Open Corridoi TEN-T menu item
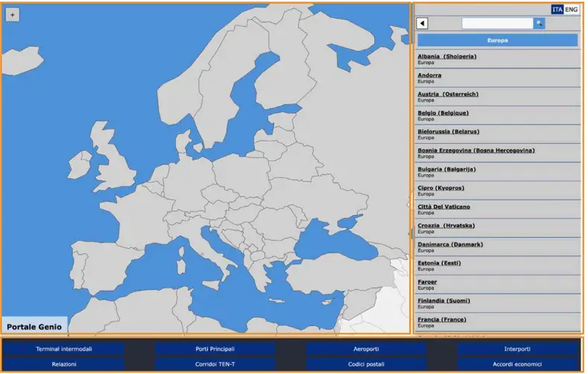Screen dimensions: 588x374 click(215, 364)
